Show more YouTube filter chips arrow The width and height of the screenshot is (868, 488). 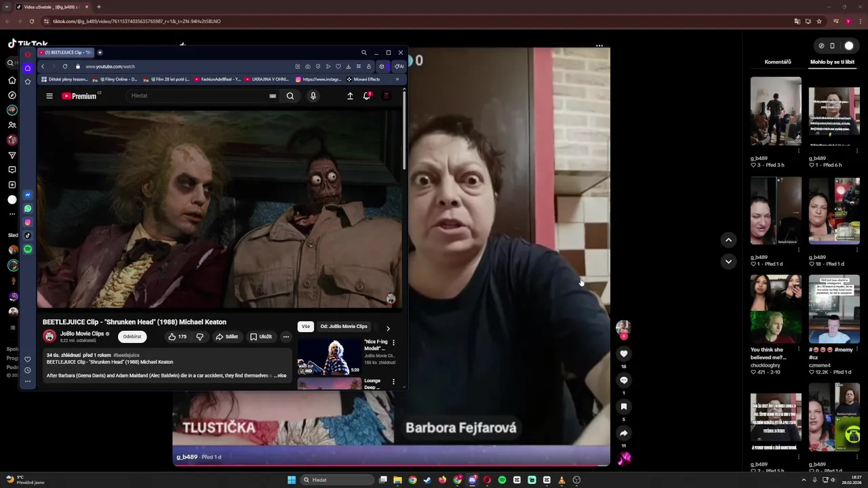pos(388,328)
